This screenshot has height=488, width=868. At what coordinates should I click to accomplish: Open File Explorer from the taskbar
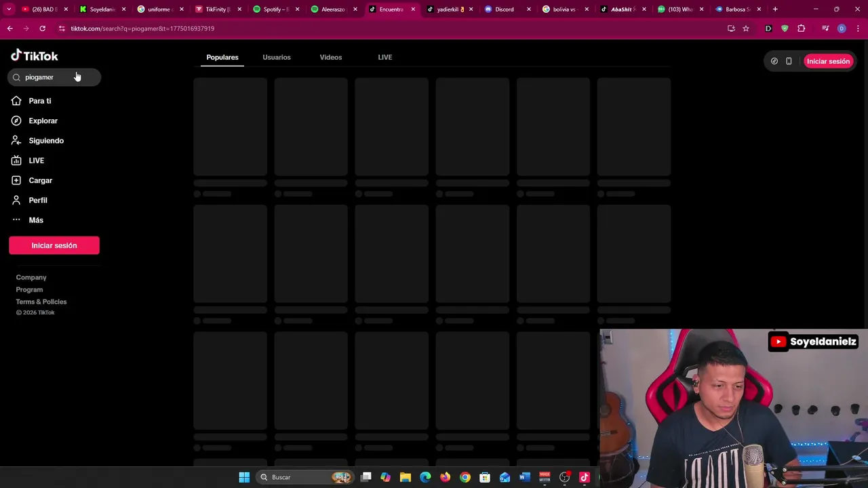click(x=406, y=477)
